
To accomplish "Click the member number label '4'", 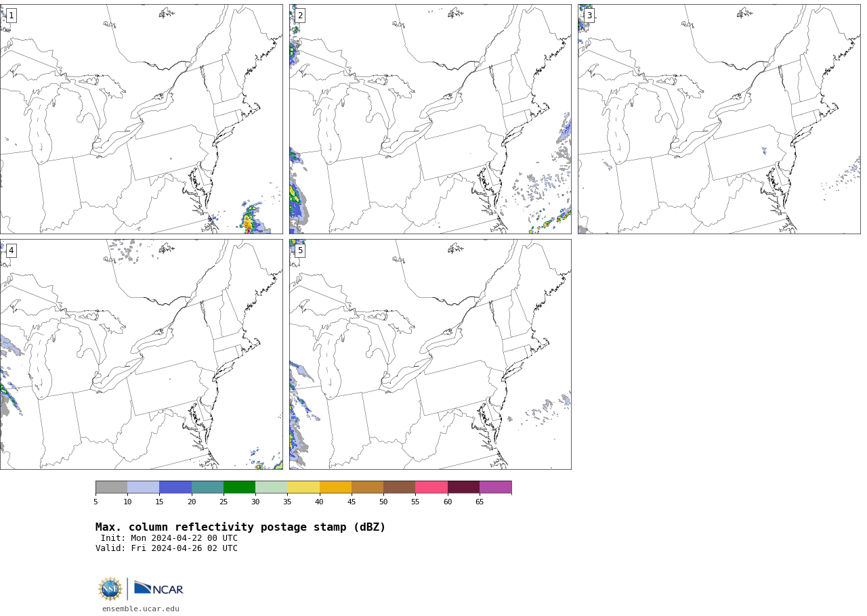I will pos(11,250).
